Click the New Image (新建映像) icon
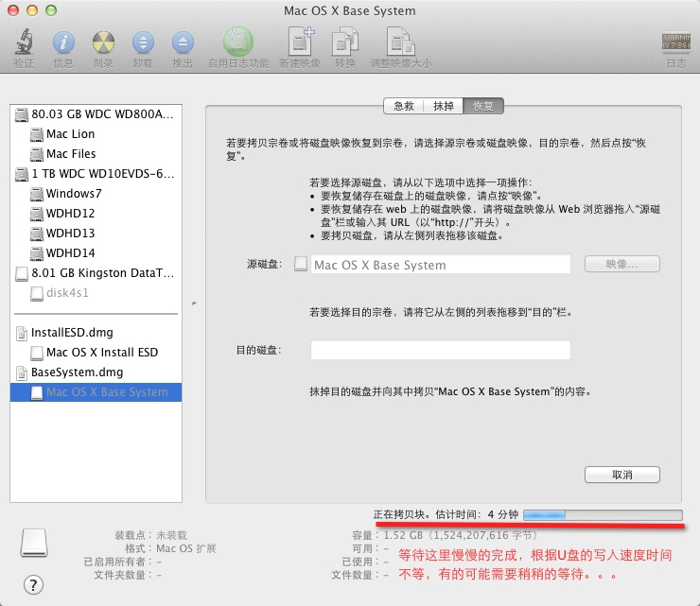Image resolution: width=700 pixels, height=606 pixels. click(x=300, y=42)
